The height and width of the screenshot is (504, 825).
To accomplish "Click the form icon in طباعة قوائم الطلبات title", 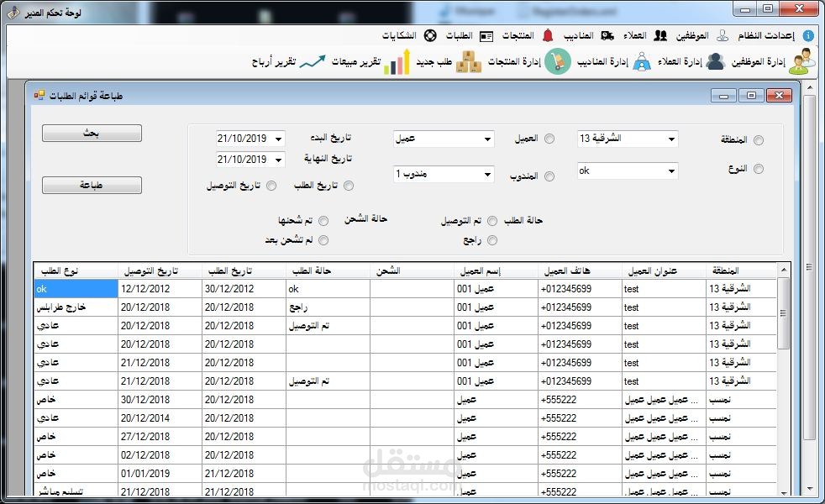I will pyautogui.click(x=39, y=95).
